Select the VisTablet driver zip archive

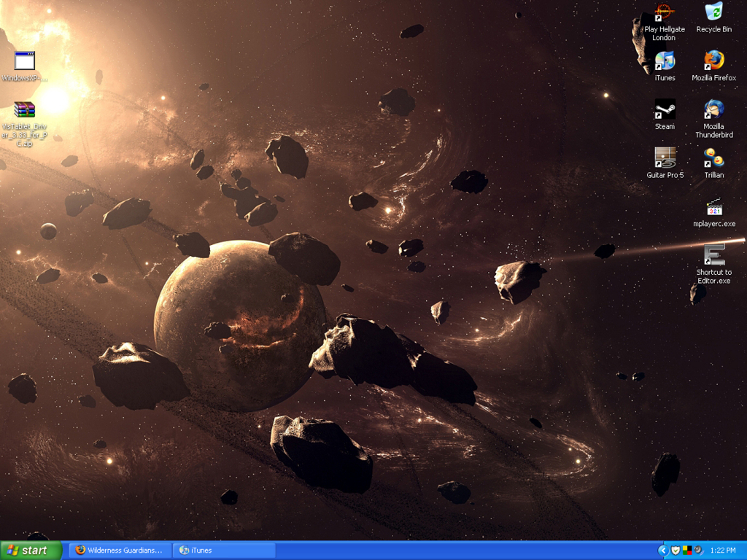(x=24, y=124)
